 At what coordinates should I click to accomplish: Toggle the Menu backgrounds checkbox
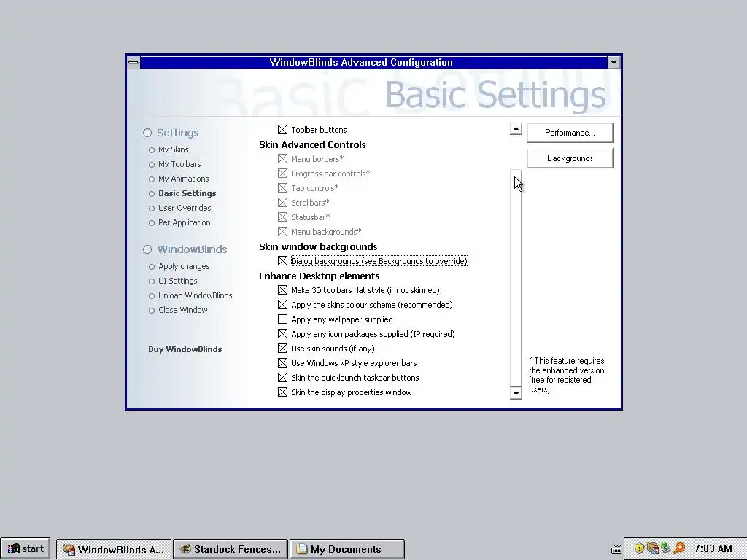tap(282, 232)
